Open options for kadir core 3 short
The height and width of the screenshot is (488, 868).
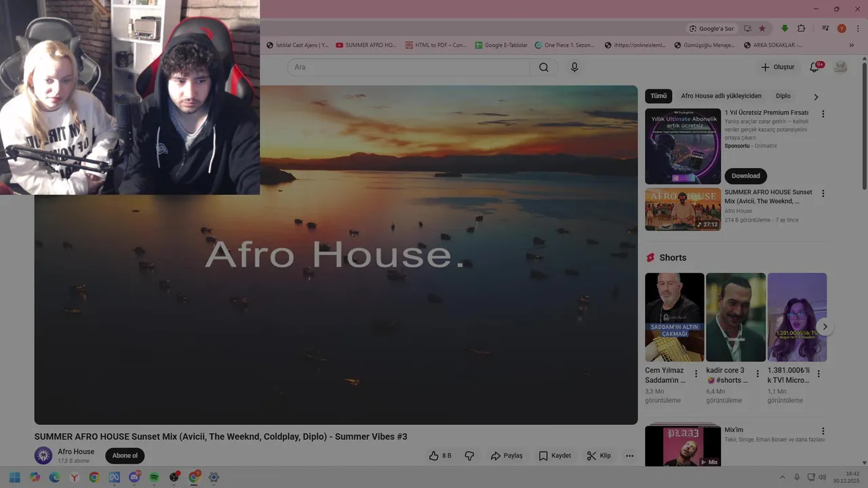tap(757, 373)
